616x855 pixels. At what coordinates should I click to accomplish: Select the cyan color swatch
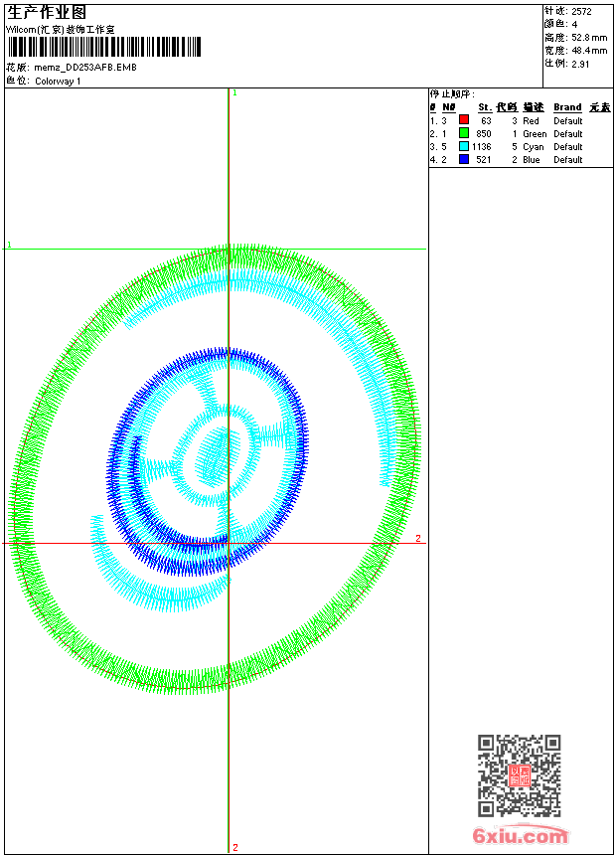pyautogui.click(x=463, y=146)
